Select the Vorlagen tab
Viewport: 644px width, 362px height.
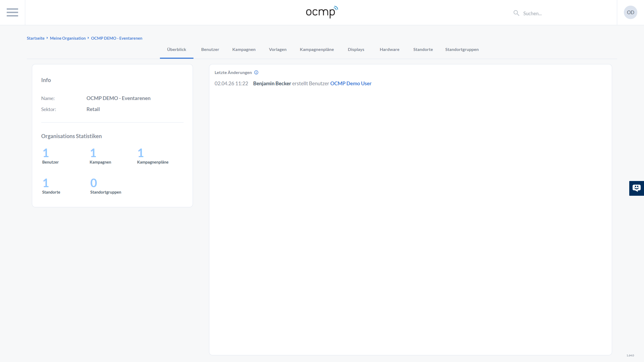point(277,50)
